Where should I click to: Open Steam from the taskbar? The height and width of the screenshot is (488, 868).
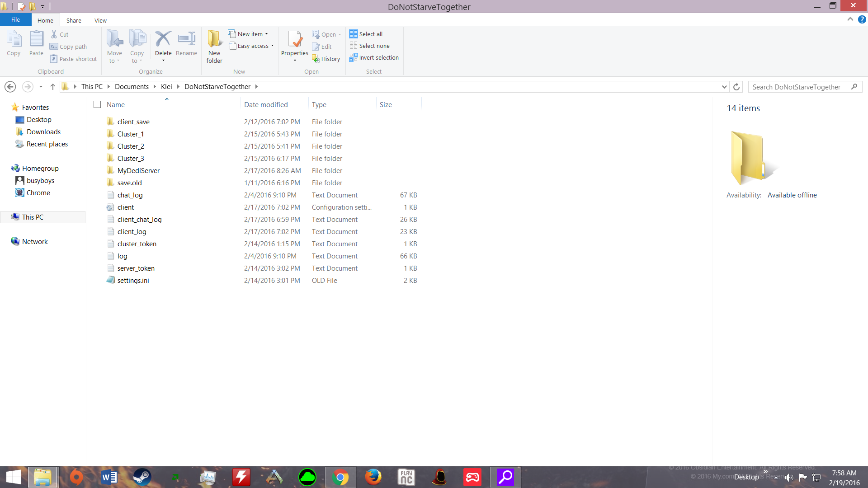tap(142, 477)
